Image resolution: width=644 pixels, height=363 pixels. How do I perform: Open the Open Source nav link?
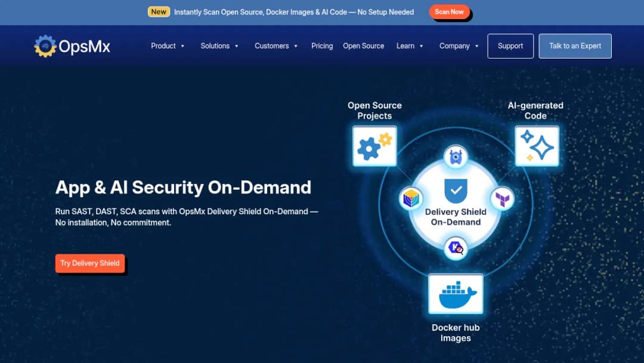[364, 46]
